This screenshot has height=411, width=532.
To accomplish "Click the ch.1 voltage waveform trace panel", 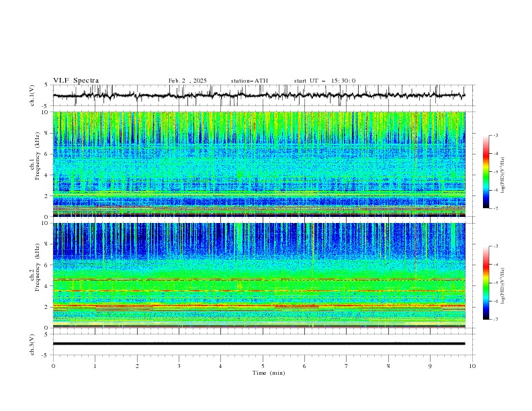I will pyautogui.click(x=264, y=95).
